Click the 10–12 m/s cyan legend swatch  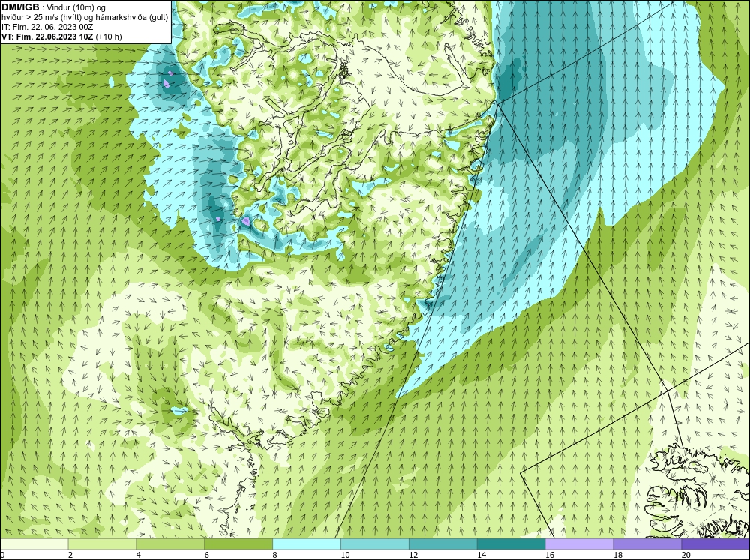click(374, 544)
